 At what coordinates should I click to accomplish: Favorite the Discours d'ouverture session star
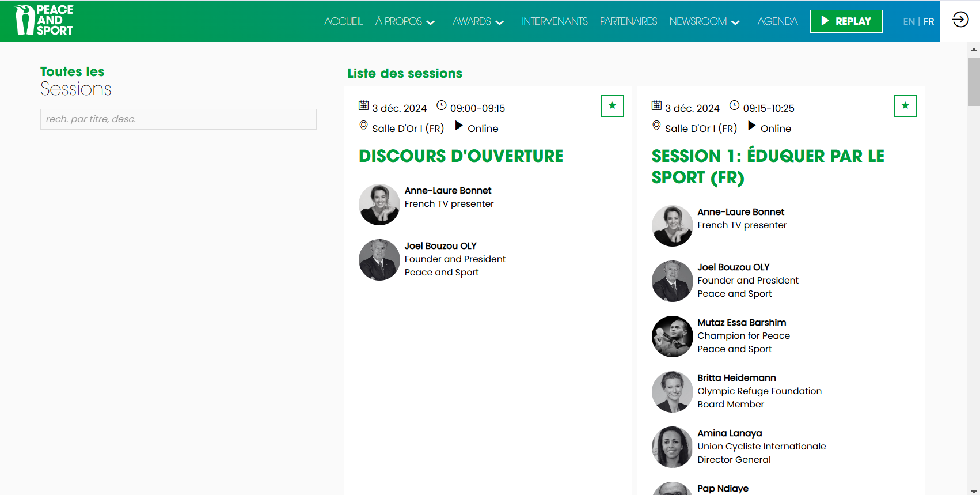[x=612, y=106]
